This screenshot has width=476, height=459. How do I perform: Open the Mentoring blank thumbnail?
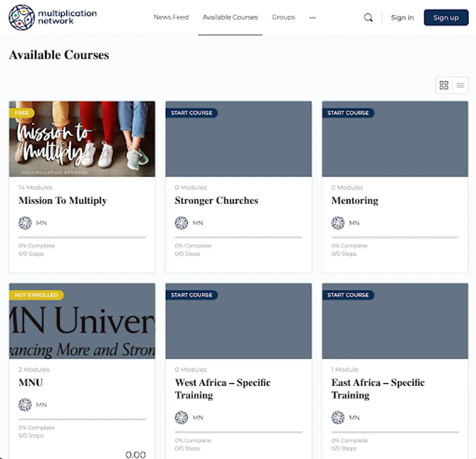point(395,139)
